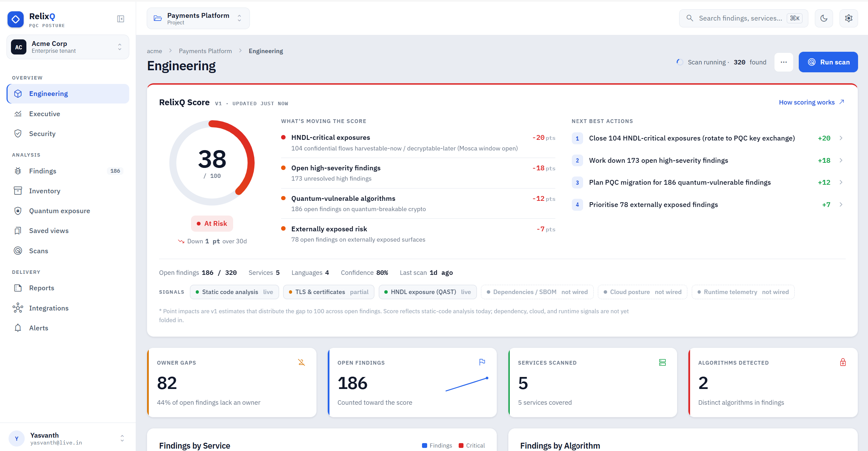Expand Work down 173 high-severity findings chevron

pos(841,160)
